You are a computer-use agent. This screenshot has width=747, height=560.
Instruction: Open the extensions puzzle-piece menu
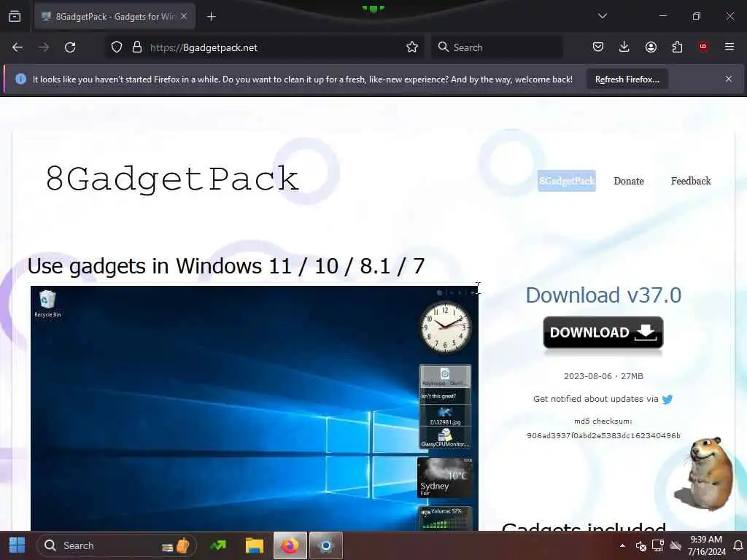(x=677, y=47)
